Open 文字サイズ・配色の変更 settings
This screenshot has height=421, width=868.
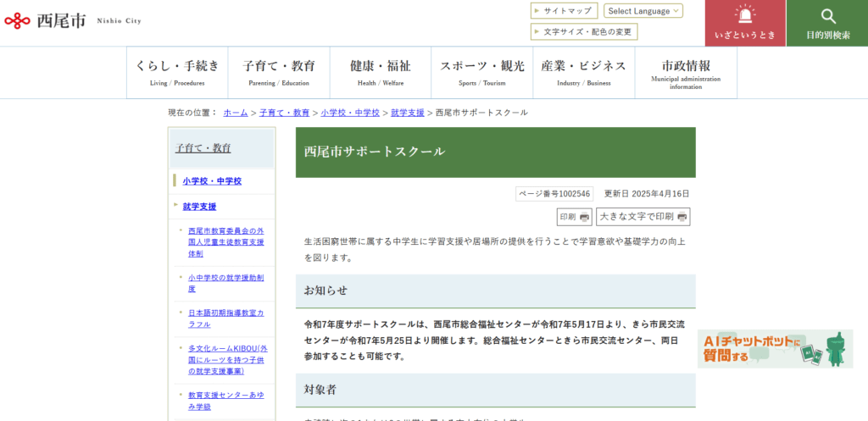584,32
